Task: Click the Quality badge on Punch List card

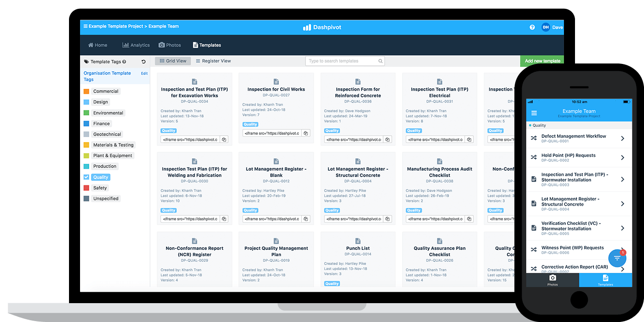Action: tap(332, 284)
